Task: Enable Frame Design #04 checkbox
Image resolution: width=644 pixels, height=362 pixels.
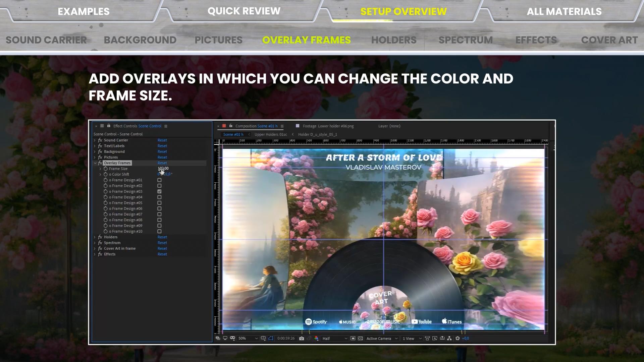Action: pos(159,197)
